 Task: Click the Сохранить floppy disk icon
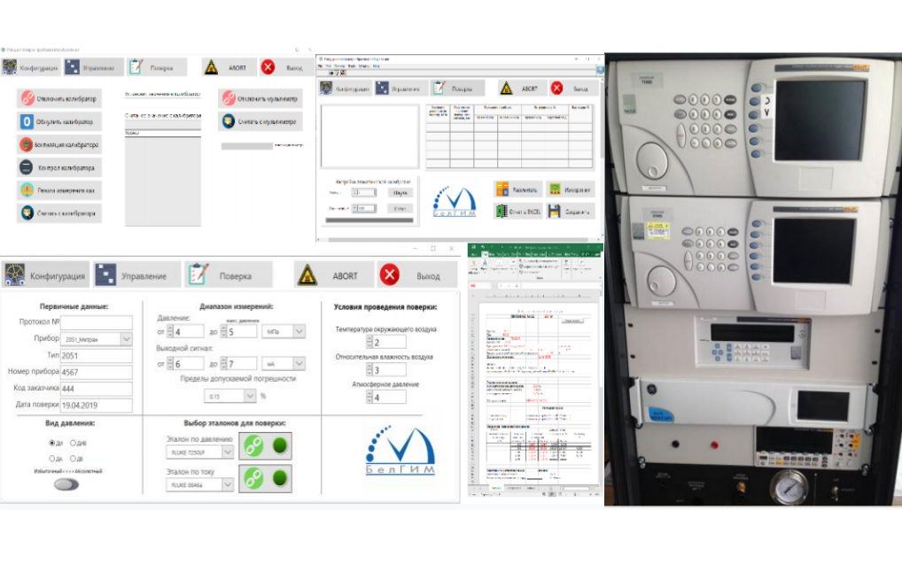point(554,212)
